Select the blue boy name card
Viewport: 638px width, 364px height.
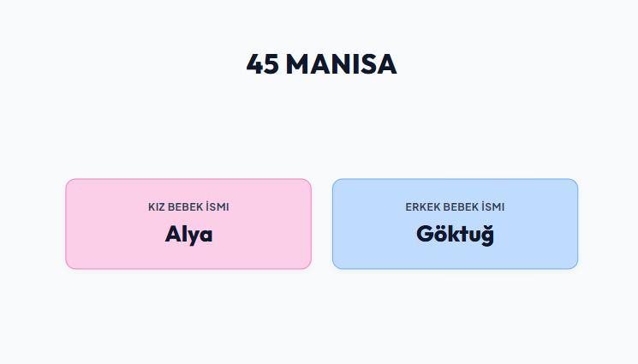(x=455, y=224)
